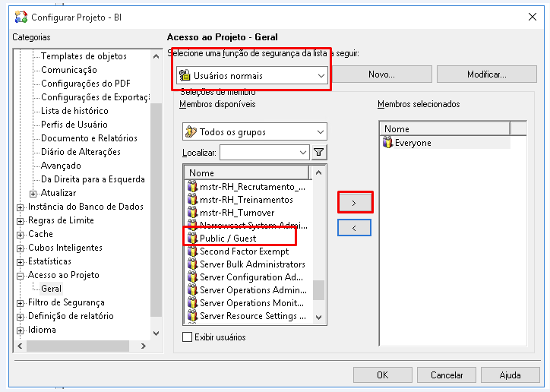Expand the Instância do Banco de Dados node
Screen dimensions: 550x392
click(x=21, y=207)
